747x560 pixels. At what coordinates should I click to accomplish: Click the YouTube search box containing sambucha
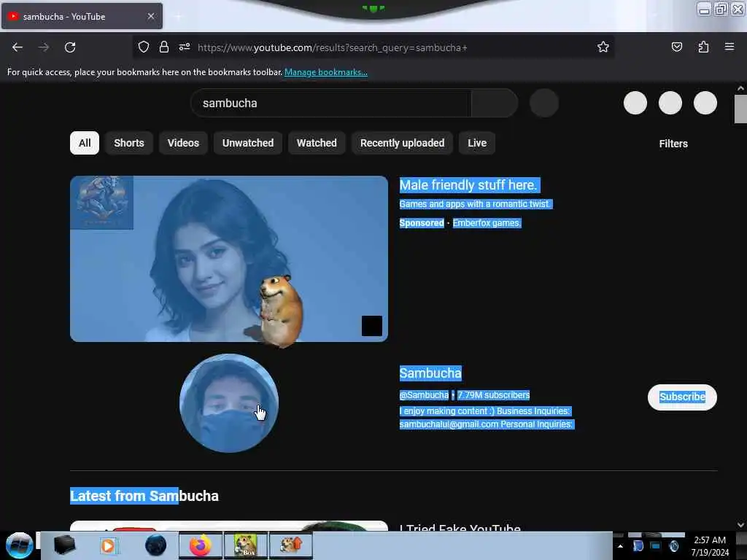330,103
